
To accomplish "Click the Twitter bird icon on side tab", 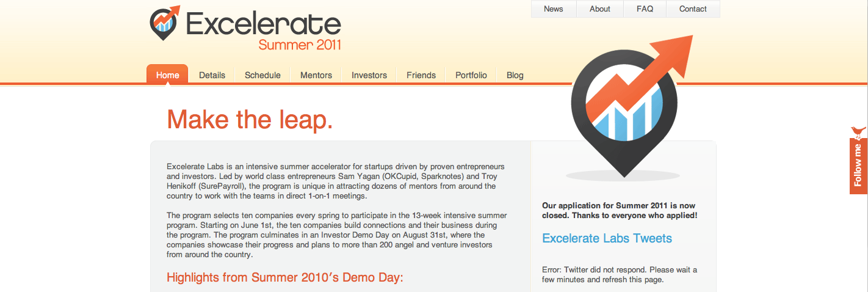I will [x=858, y=131].
